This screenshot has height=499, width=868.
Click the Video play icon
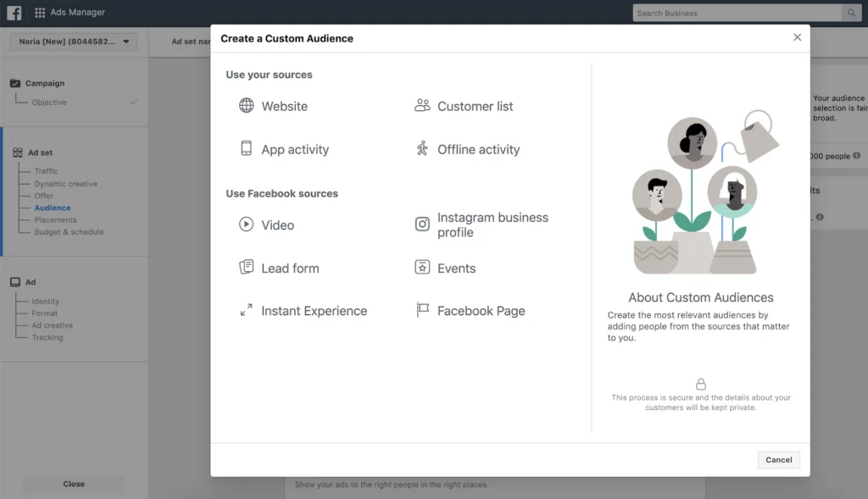tap(247, 224)
